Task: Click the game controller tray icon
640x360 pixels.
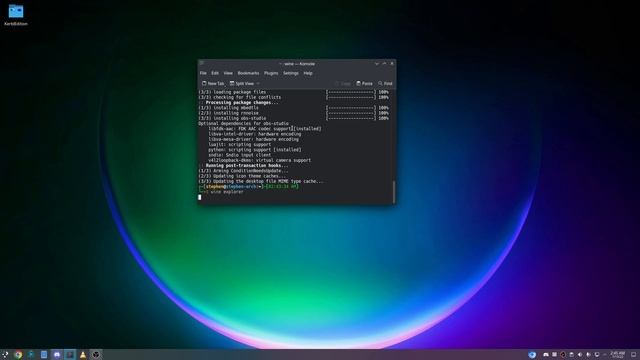Action: (x=546, y=355)
